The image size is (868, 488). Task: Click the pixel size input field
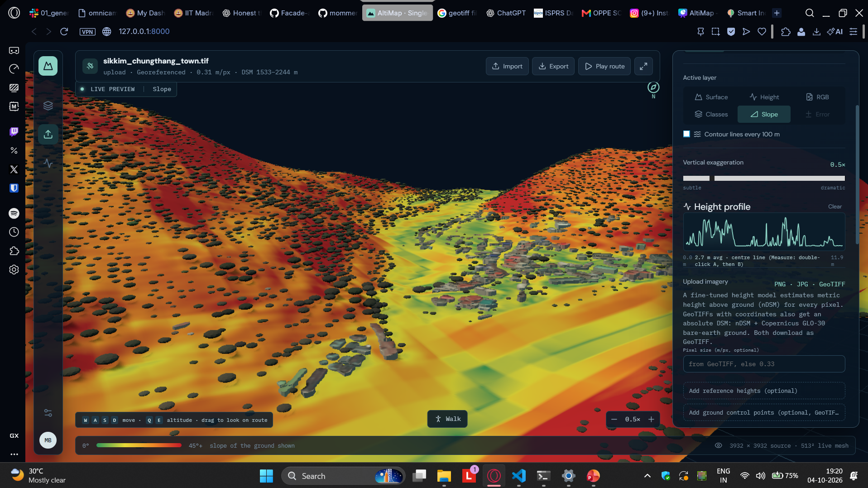tap(764, 364)
